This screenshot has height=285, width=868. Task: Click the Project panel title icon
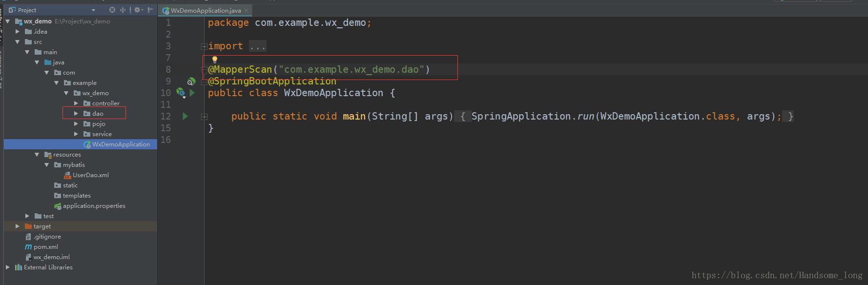(12, 10)
